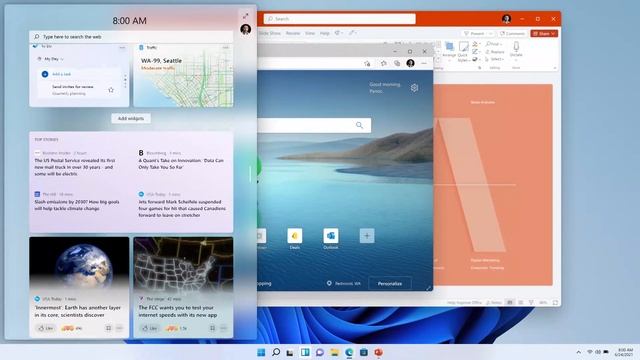640x360 pixels.
Task: Open Edge new tab page settings gear
Action: [x=414, y=88]
